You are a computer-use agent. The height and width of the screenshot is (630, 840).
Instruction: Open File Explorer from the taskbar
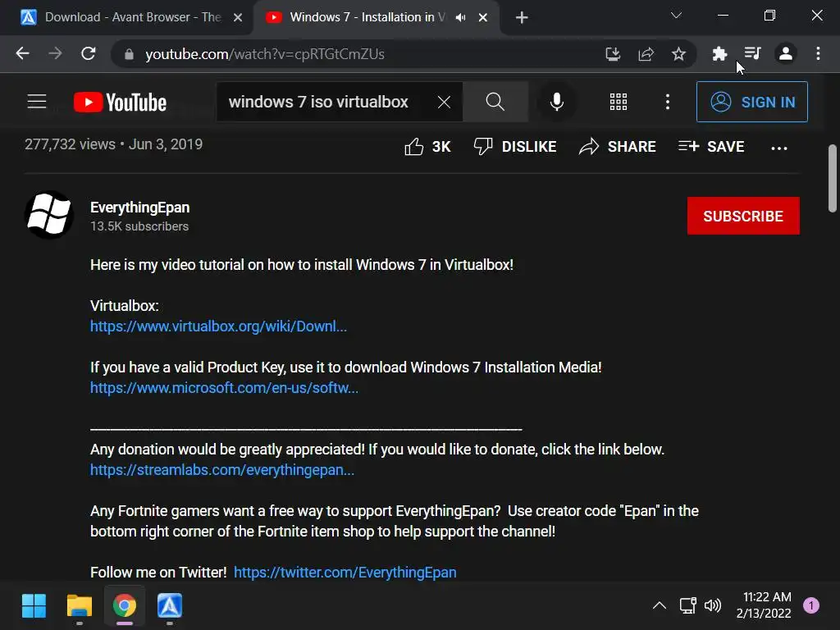click(80, 606)
